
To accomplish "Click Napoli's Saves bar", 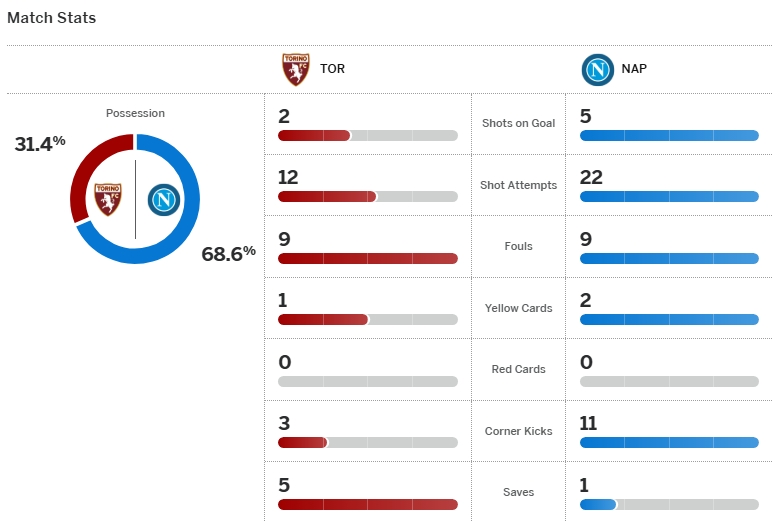I will click(669, 505).
